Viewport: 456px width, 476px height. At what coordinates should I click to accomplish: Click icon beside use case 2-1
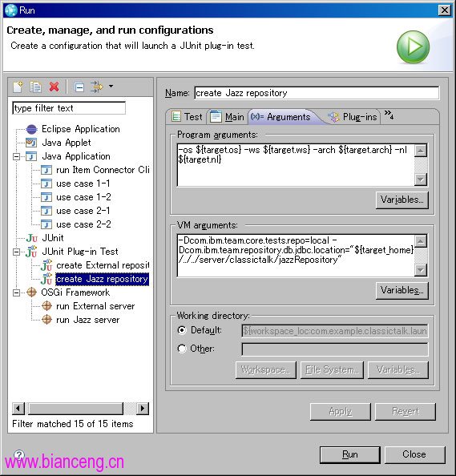pos(46,211)
